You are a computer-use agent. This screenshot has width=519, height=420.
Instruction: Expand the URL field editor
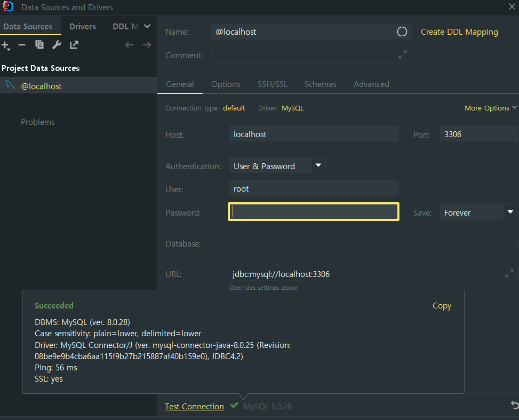509,273
